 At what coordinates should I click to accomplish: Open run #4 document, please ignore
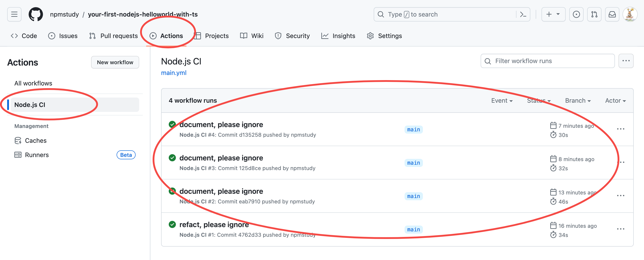coord(221,124)
